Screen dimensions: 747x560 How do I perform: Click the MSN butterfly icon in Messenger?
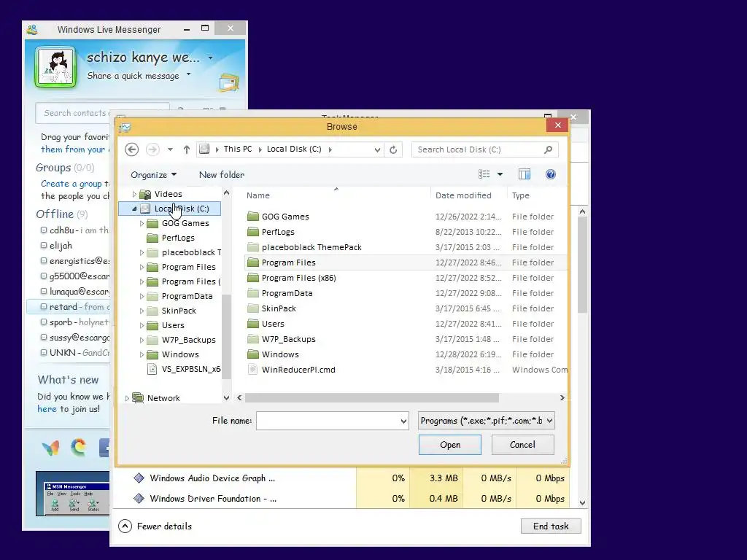coord(50,448)
